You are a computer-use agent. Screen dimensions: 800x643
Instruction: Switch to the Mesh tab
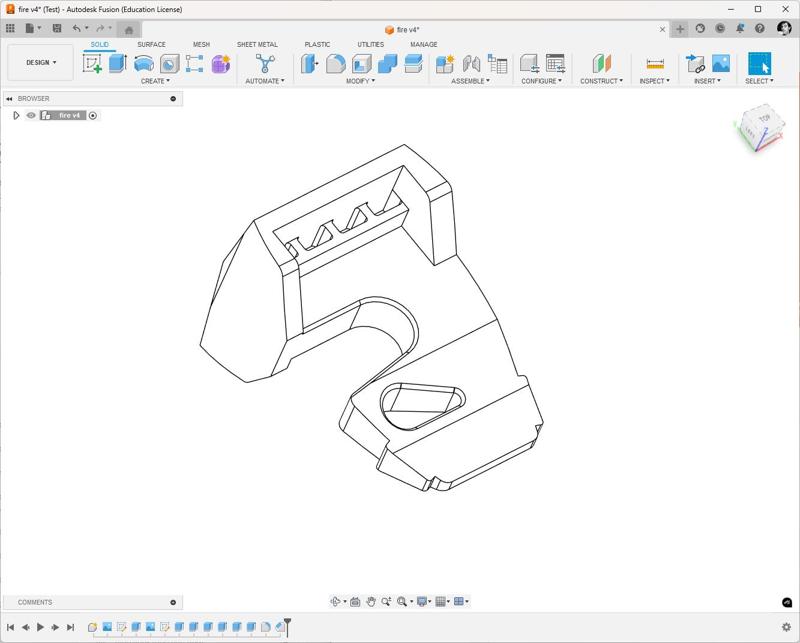[201, 44]
